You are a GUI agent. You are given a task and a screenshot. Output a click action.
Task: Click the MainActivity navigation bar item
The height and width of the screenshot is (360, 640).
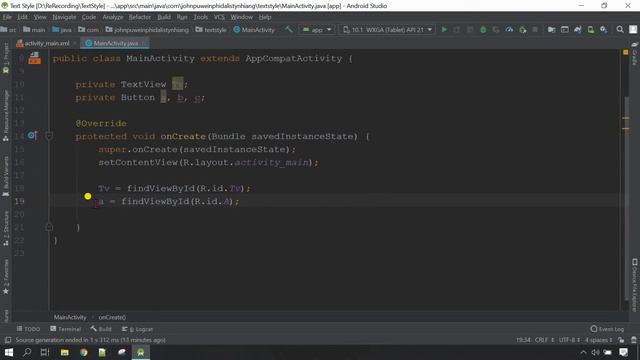point(254,29)
